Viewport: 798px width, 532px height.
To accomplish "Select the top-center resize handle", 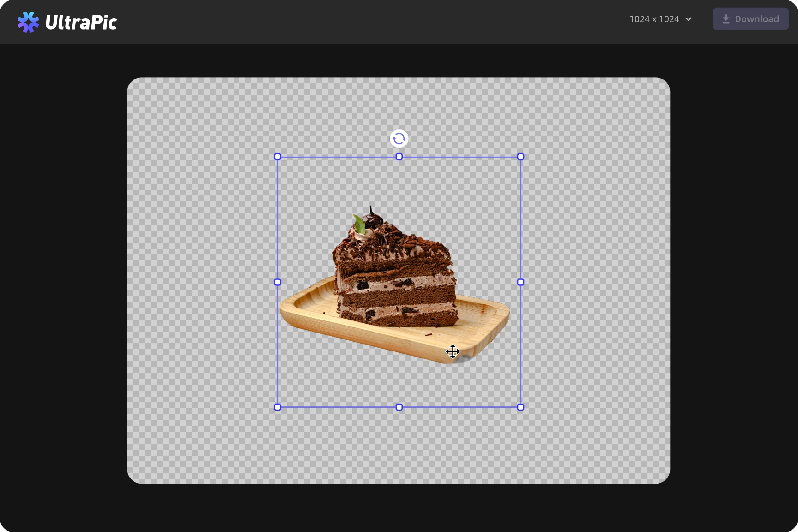I will [399, 157].
